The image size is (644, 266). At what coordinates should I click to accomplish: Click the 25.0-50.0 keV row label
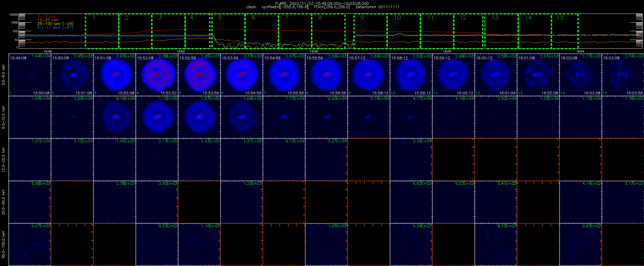coord(3,202)
